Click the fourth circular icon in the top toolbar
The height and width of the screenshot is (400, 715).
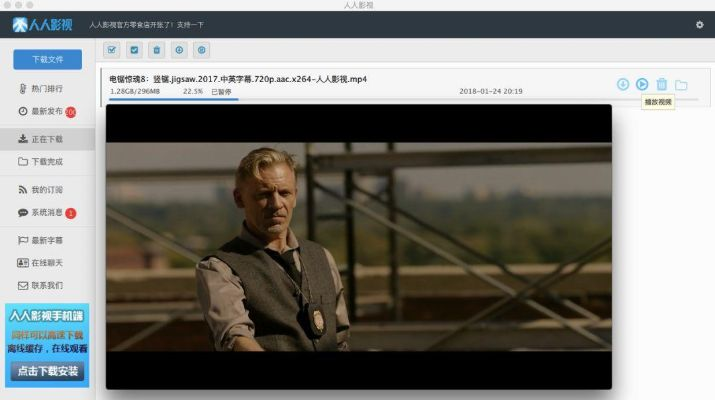[x=179, y=50]
